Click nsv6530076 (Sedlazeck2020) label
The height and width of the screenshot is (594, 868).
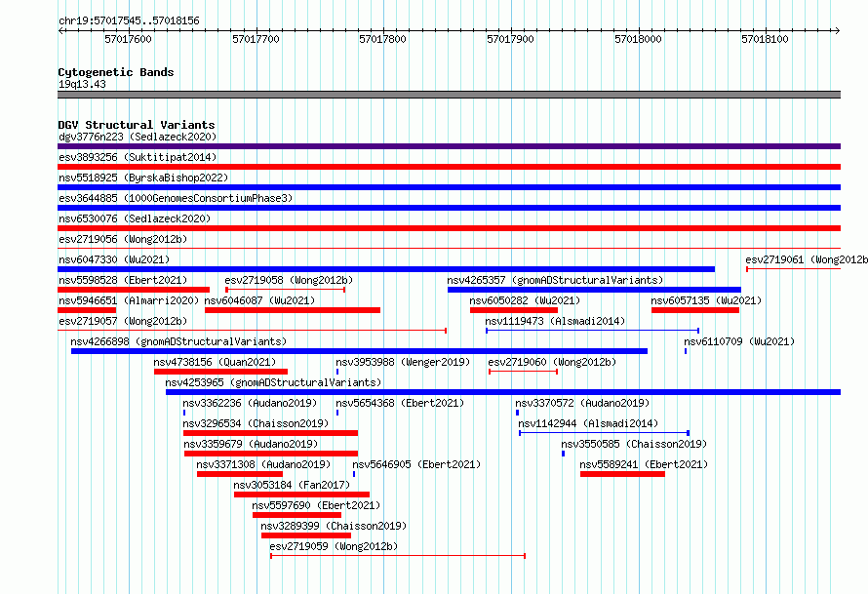click(x=135, y=218)
